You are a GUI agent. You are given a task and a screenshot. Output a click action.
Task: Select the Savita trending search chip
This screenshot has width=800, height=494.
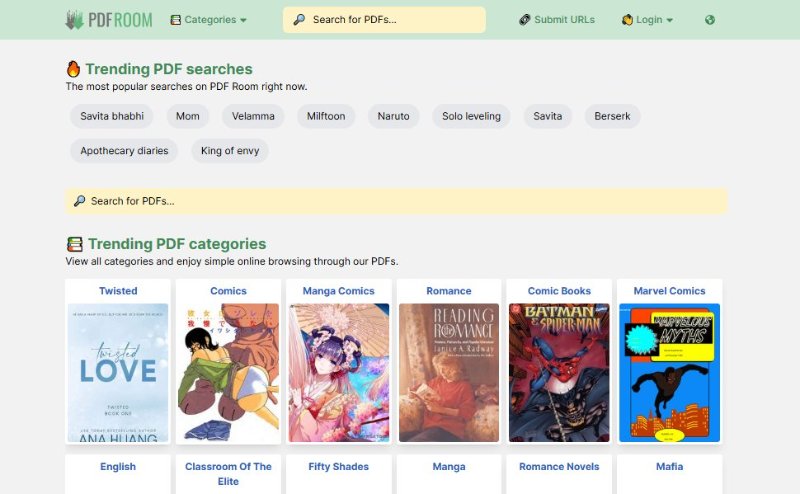547,116
